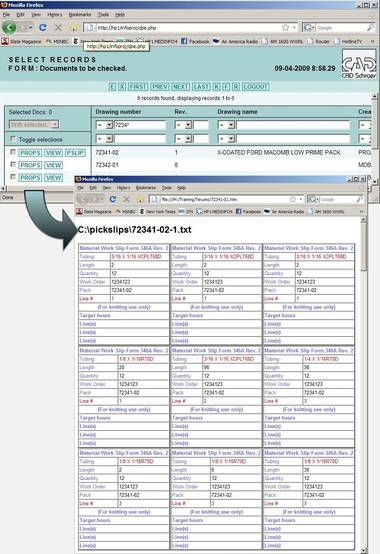Open Home icon in top Firefox toolbar
Screen dimensions: 380x554
pyautogui.click(x=73, y=28)
